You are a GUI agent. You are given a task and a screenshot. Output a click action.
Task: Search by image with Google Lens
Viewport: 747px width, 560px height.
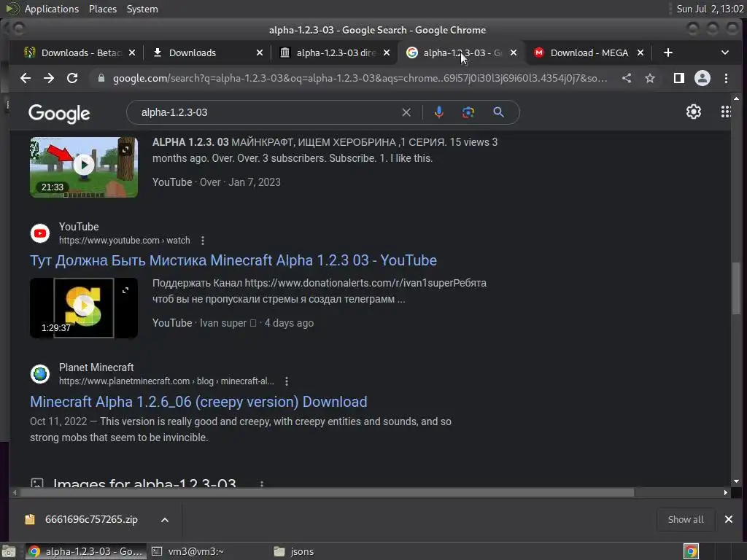click(x=468, y=112)
